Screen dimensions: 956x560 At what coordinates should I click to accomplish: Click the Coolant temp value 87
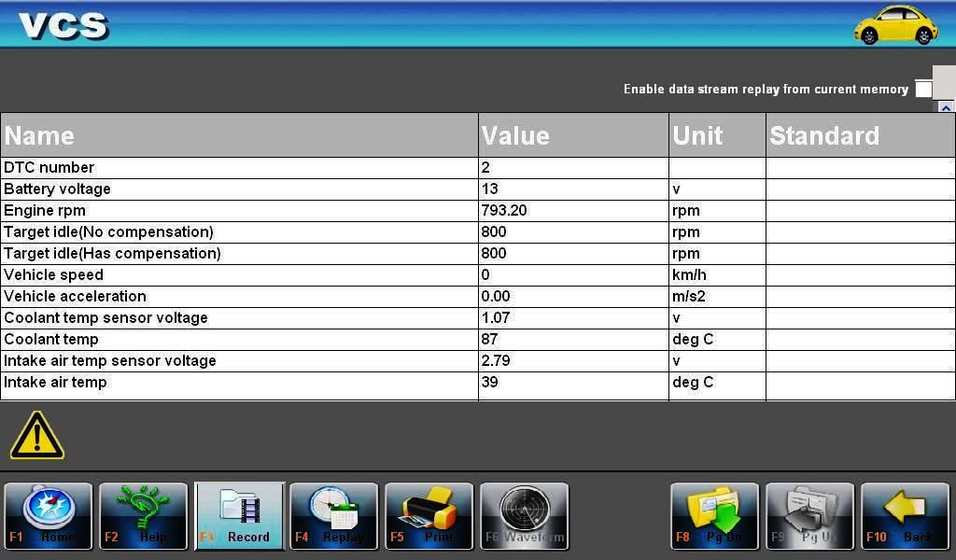point(489,340)
